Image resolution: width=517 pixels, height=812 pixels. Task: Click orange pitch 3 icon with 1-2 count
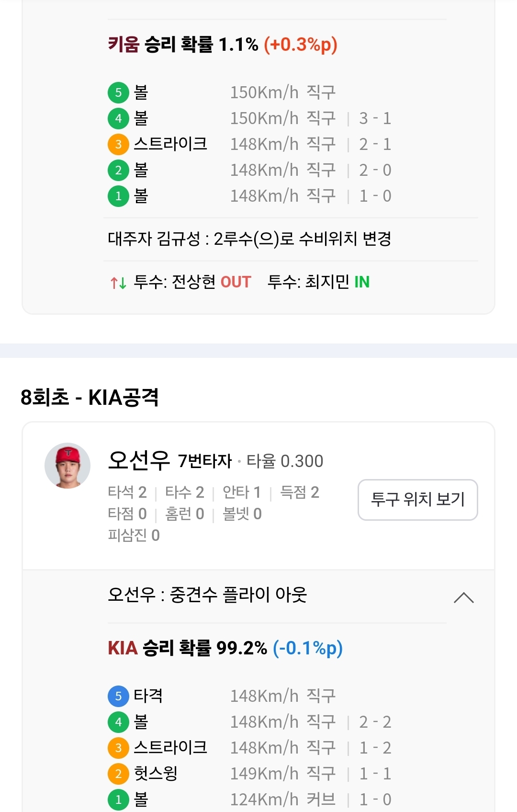(x=118, y=748)
